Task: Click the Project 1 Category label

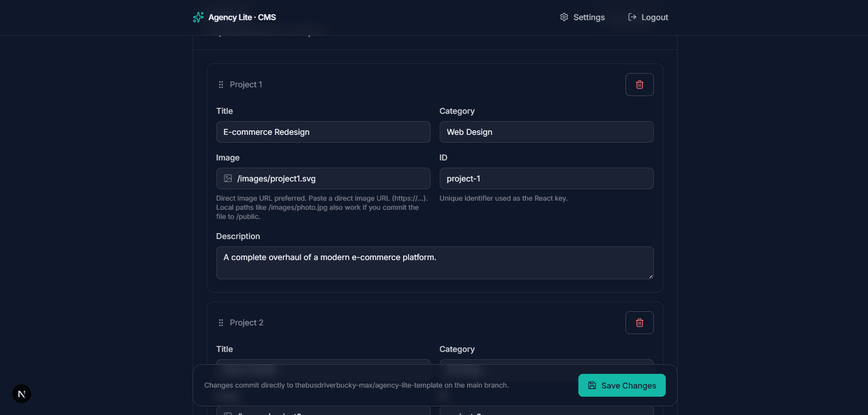Action: pyautogui.click(x=457, y=111)
